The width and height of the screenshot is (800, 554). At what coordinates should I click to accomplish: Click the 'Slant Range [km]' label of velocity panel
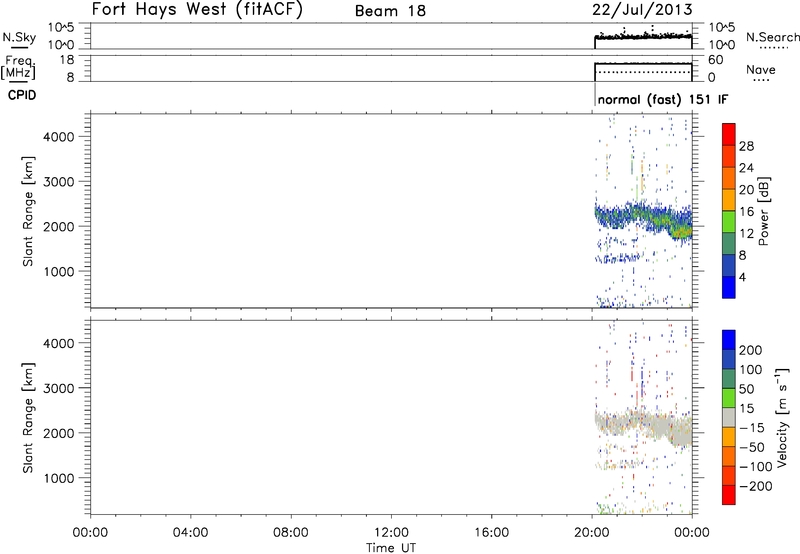point(28,417)
